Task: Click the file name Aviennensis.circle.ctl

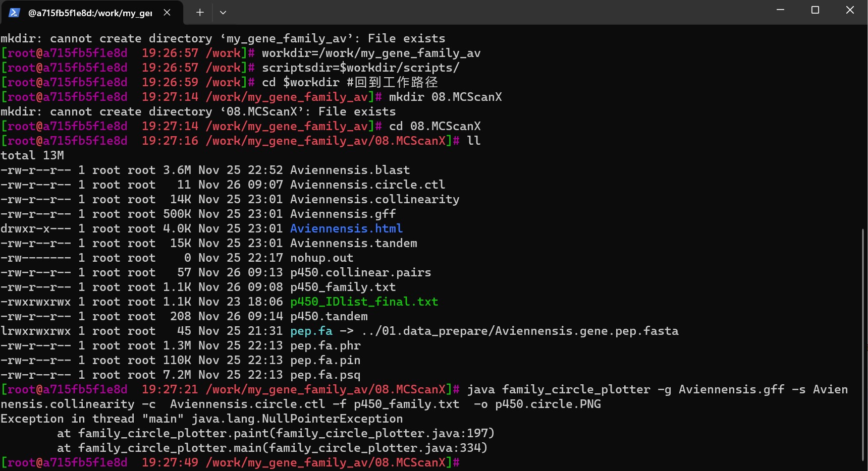Action: [367, 185]
